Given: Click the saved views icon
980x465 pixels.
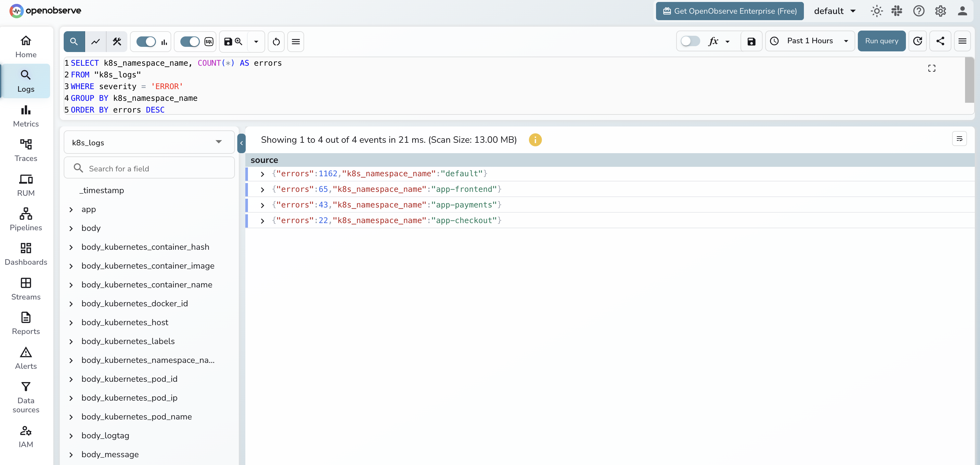Looking at the screenshot, I should coord(233,42).
